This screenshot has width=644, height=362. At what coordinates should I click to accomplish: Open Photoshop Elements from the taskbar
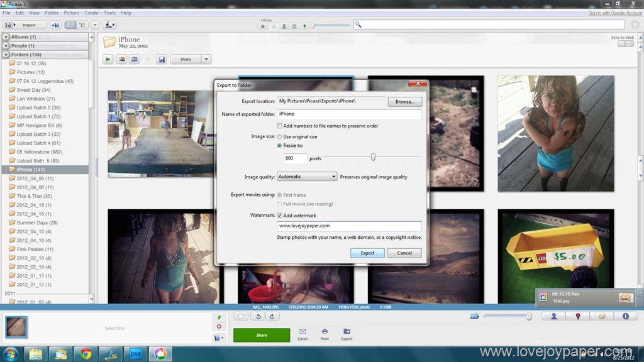(136, 353)
